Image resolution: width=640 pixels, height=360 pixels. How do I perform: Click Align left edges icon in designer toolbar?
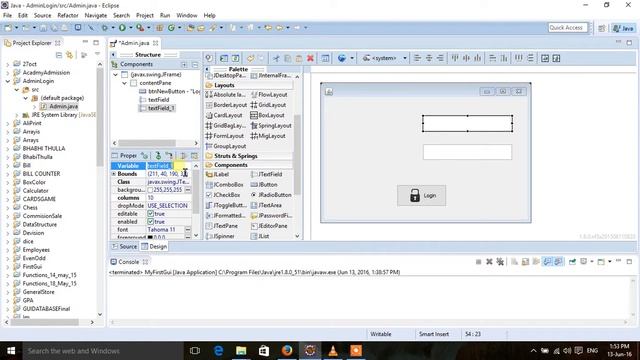[417, 58]
